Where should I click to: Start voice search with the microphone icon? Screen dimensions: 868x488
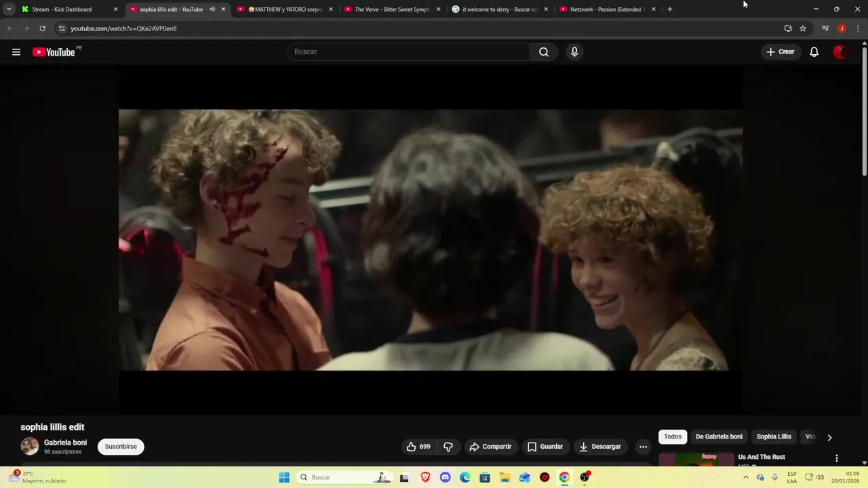574,52
